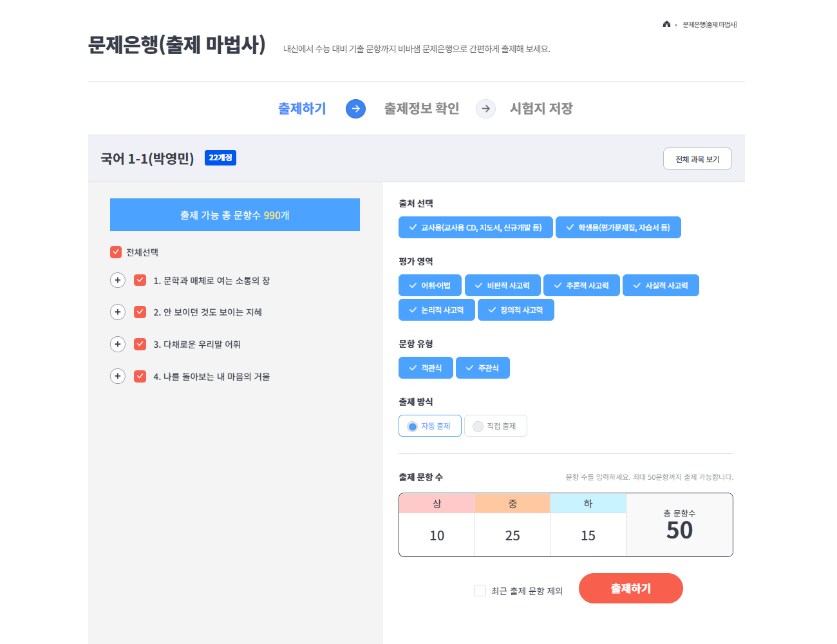Screen dimensions: 837x644
Task: Expand unit 3 다채로운 우리말 plus button
Action: 117,344
